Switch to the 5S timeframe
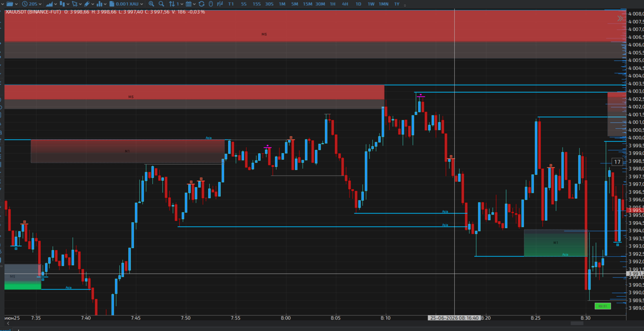The width and height of the screenshot is (644, 331). pos(244,4)
